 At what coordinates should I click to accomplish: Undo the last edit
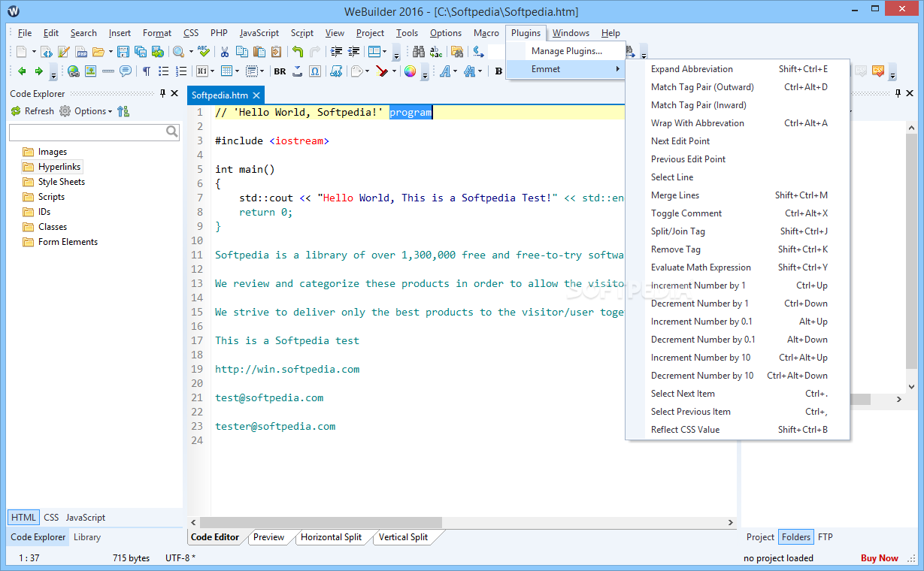298,52
